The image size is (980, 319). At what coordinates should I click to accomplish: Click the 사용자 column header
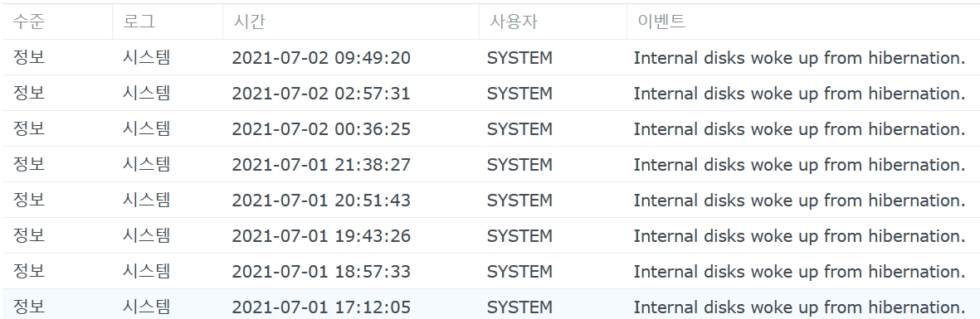pos(553,22)
